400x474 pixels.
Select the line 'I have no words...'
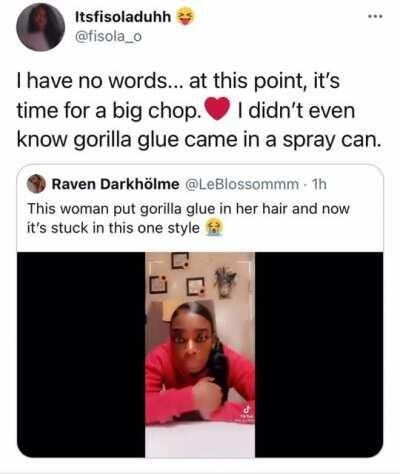pos(178,81)
